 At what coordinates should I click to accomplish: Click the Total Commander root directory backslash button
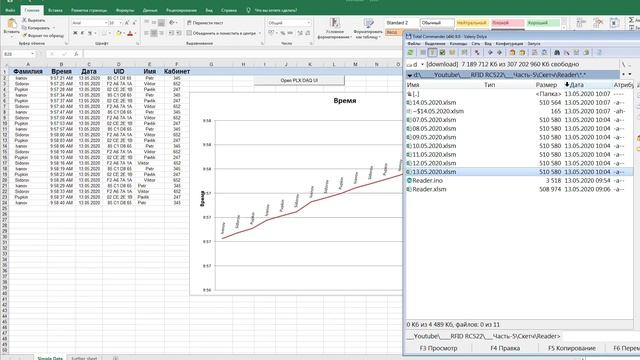pos(623,64)
